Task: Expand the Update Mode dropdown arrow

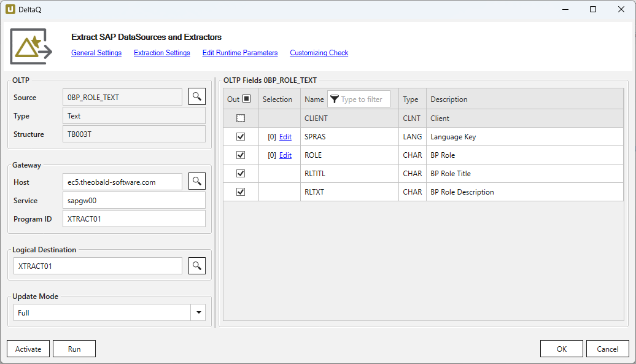Action: (x=198, y=313)
